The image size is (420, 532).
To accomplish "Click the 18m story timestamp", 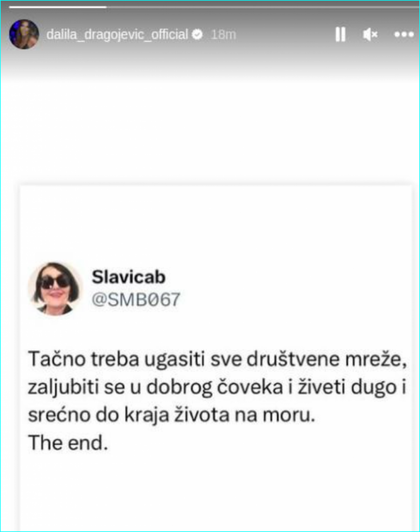I will coord(224,34).
